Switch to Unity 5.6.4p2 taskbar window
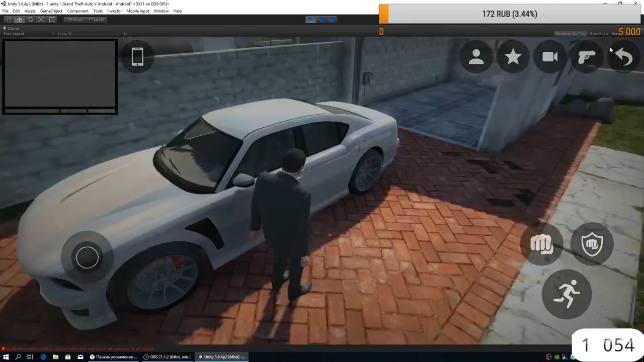The image size is (644, 362). tap(222, 357)
